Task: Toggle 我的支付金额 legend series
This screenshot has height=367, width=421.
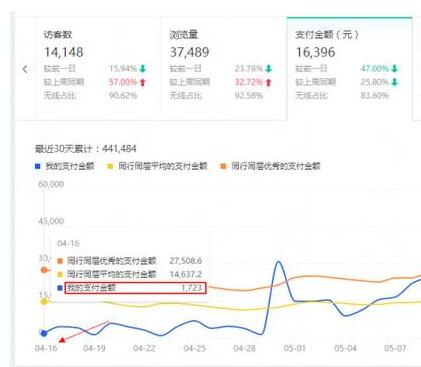Action: (65, 166)
